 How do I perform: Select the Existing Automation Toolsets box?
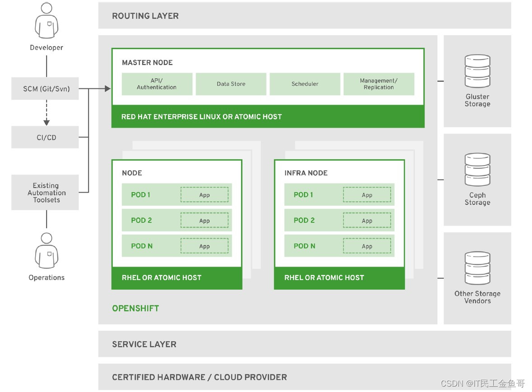pos(45,193)
